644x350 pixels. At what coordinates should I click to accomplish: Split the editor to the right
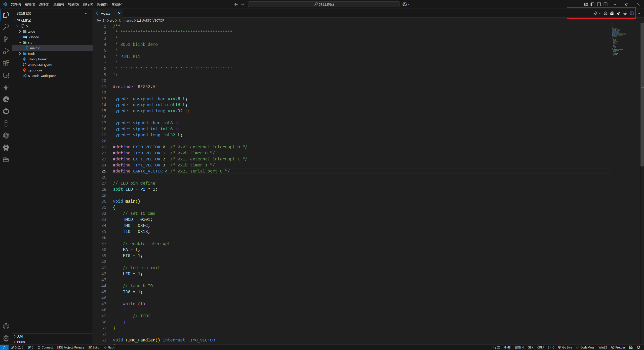point(632,13)
